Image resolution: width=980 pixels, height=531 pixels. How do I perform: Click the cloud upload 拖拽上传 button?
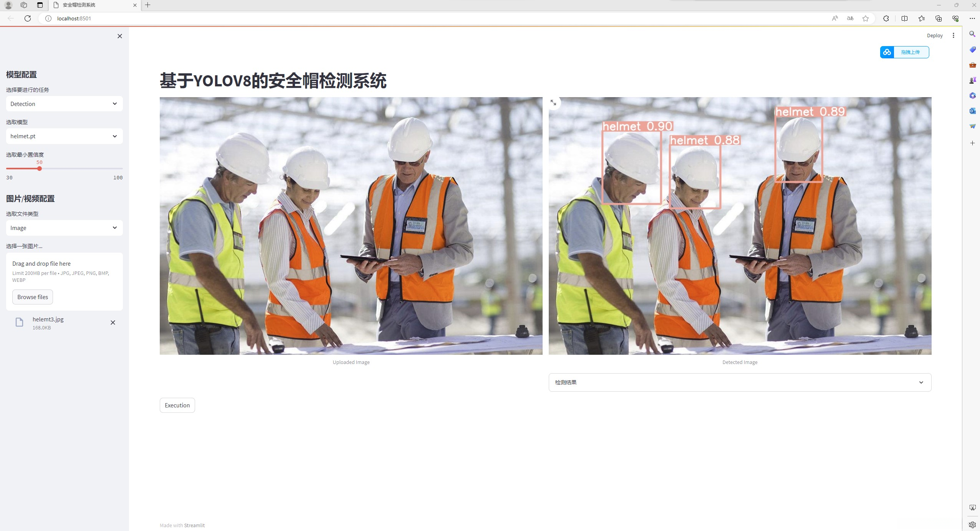(x=904, y=52)
